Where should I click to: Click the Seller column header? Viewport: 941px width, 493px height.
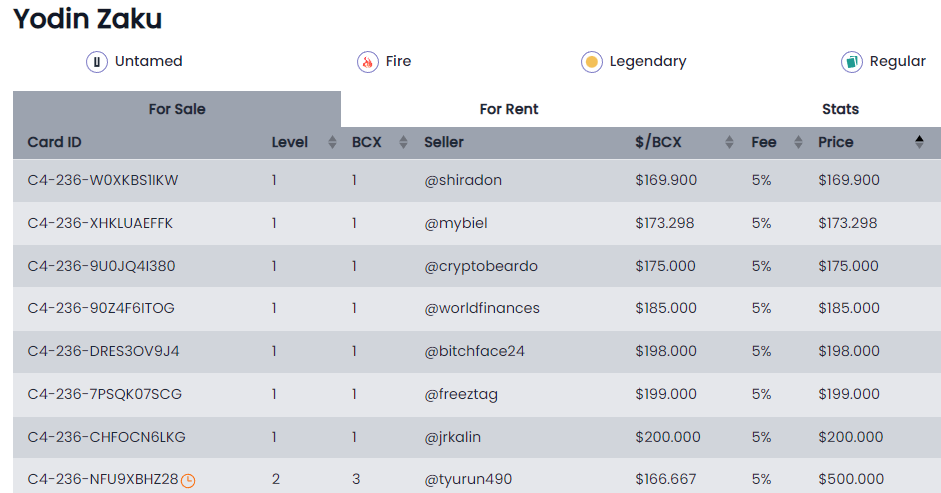coord(443,142)
